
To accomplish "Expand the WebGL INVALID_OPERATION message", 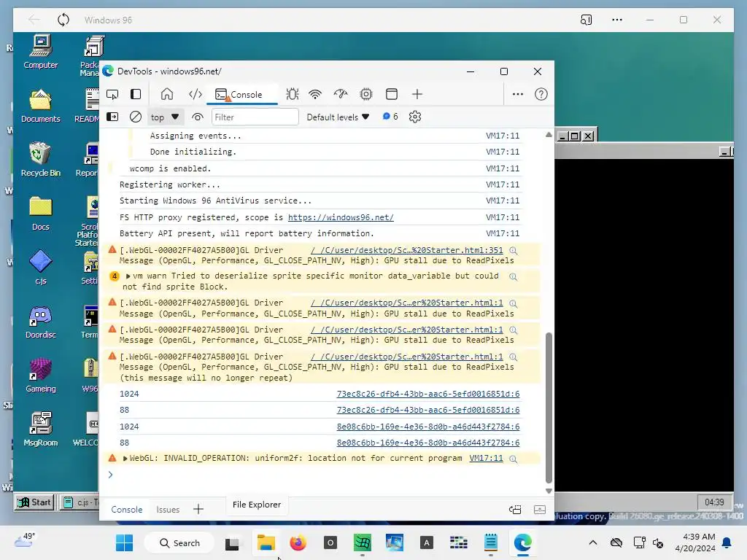I will tap(125, 459).
